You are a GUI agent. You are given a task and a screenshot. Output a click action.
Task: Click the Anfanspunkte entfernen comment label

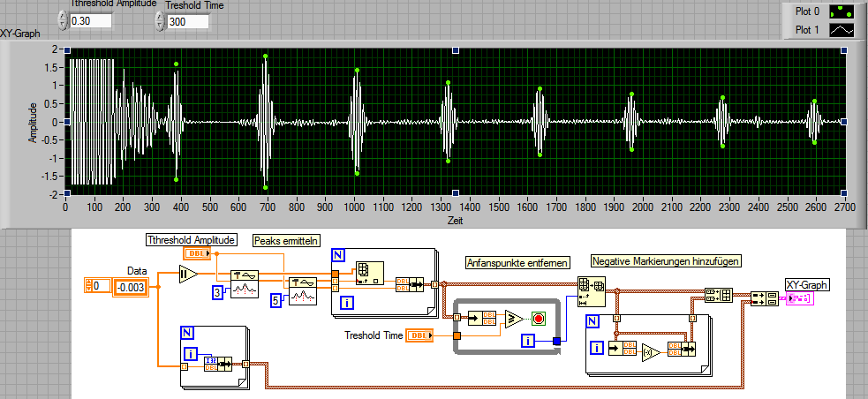(x=517, y=263)
